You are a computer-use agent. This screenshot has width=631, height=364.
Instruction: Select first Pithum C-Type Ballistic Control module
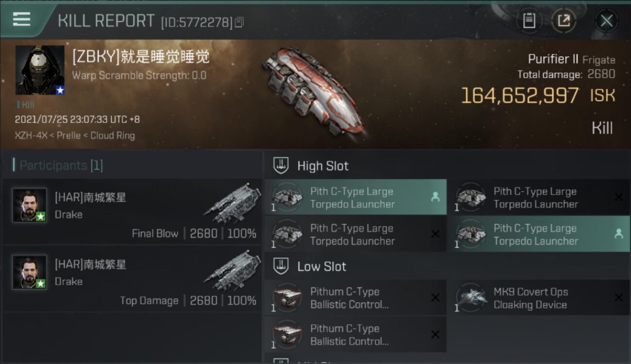(355, 298)
